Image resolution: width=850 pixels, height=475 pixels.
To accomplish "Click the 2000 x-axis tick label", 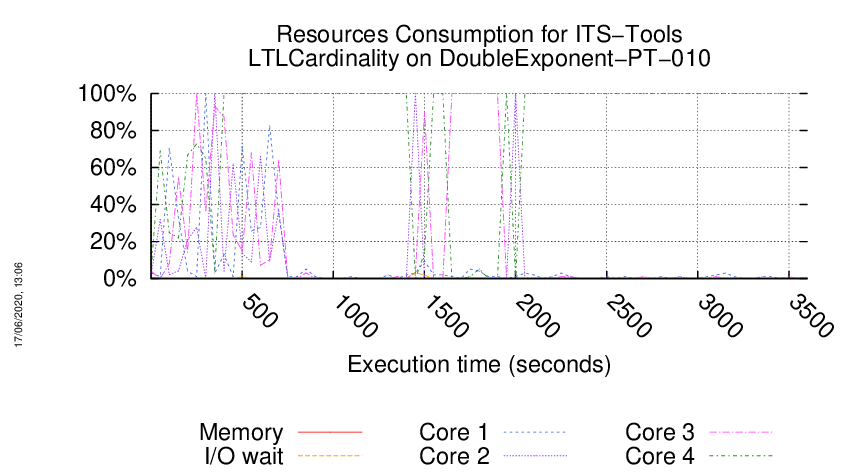I will 538,316.
